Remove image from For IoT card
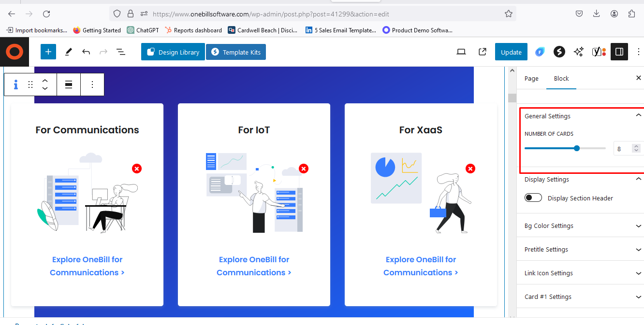644x325 pixels. pos(304,169)
